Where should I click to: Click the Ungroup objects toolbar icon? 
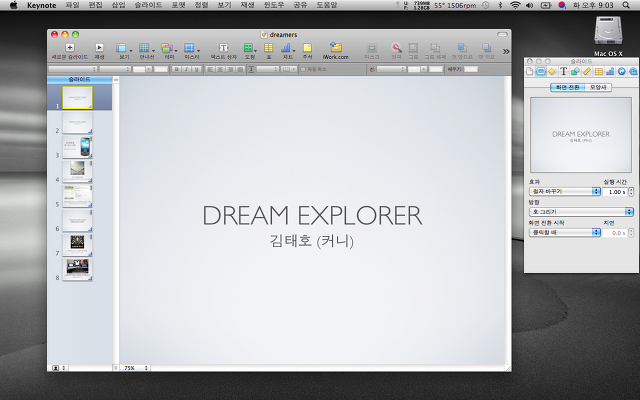click(x=435, y=48)
